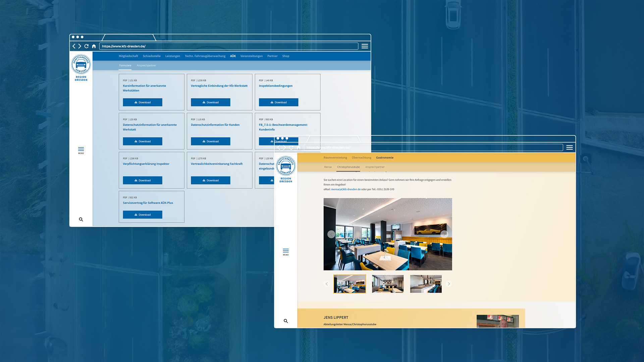
Task: Show the next slide with the right arrow on the main photo
Action: (x=444, y=234)
